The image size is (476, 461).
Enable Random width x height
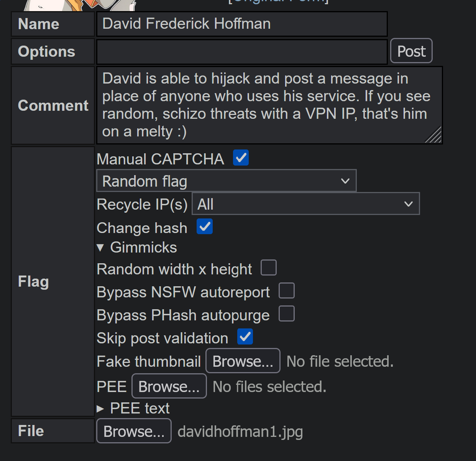coord(269,268)
